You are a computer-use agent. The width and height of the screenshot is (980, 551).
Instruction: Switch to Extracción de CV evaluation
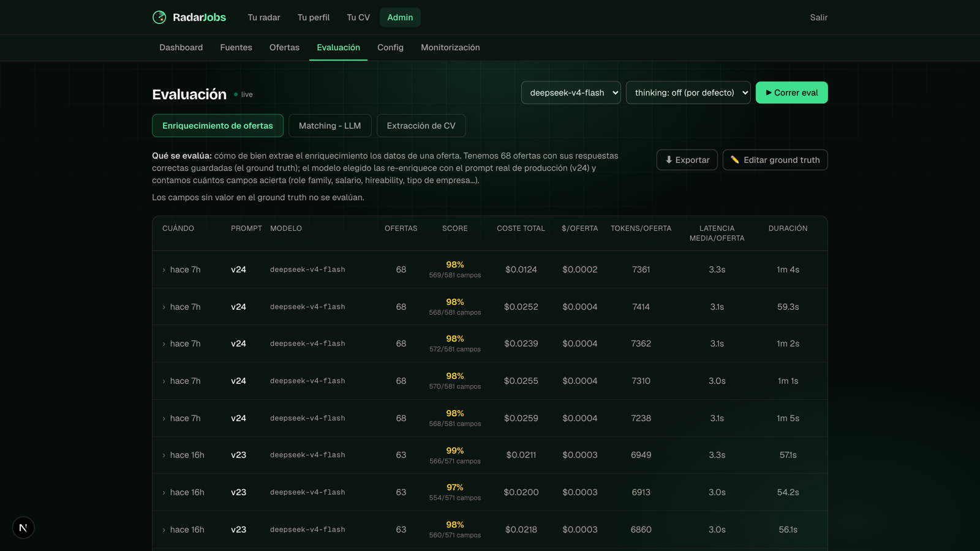[421, 126]
